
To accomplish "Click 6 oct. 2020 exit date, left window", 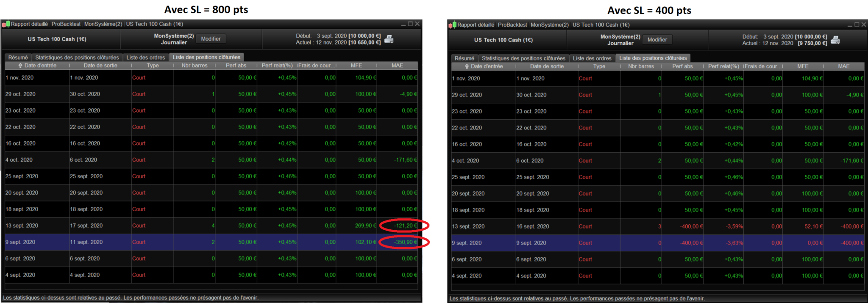I will coord(83,160).
